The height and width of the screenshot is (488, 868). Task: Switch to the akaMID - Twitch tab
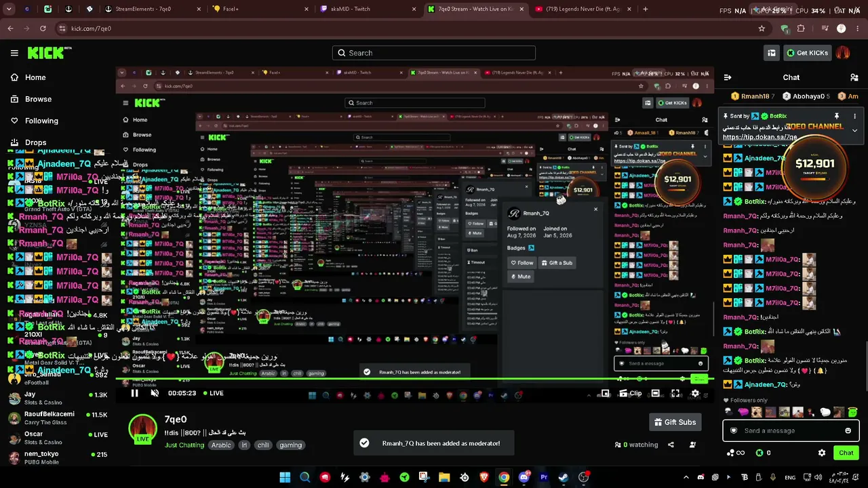tap(369, 9)
